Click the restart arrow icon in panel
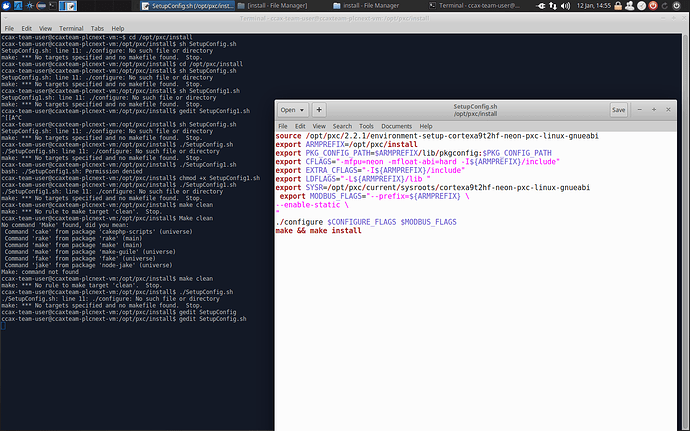Viewport: 690px width, 431px height. (x=664, y=6)
